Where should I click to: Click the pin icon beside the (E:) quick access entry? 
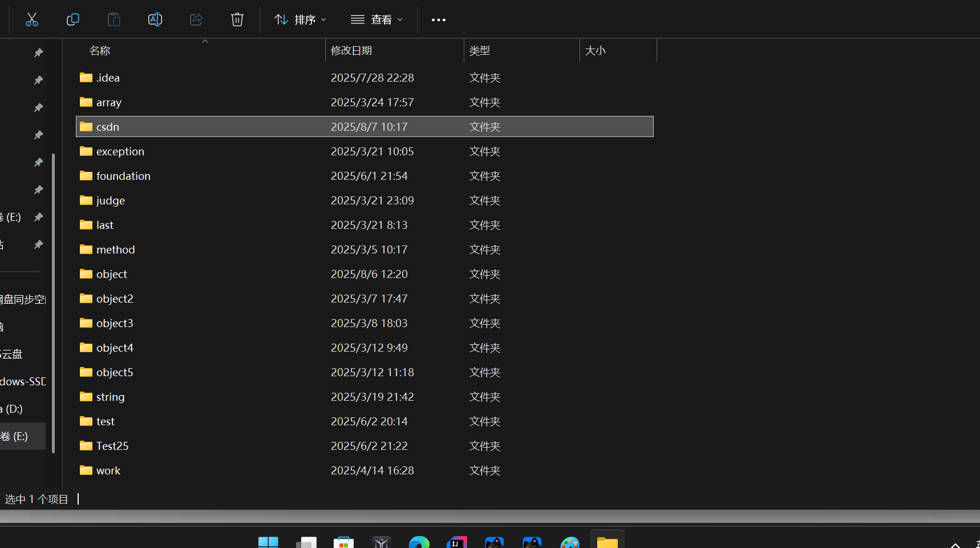coord(38,217)
